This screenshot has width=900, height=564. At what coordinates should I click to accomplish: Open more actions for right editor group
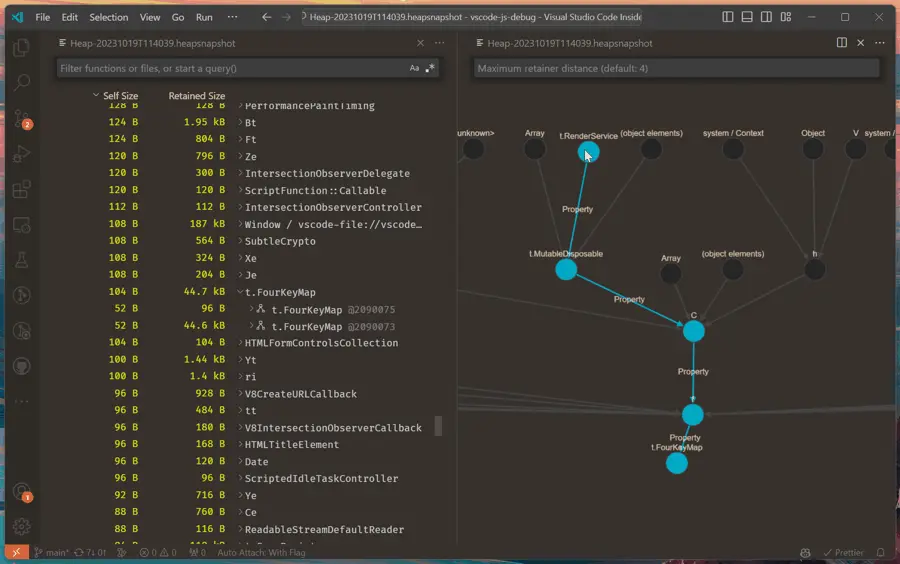pos(879,42)
